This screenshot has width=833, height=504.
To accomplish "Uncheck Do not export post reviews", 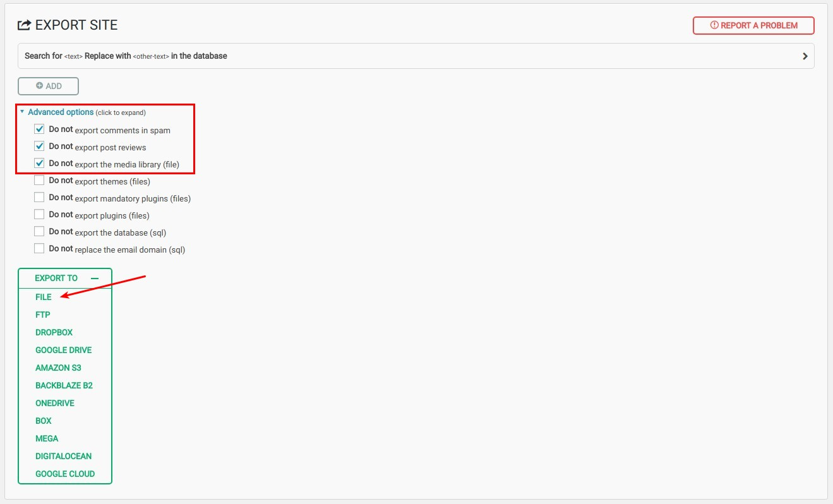I will click(x=39, y=147).
